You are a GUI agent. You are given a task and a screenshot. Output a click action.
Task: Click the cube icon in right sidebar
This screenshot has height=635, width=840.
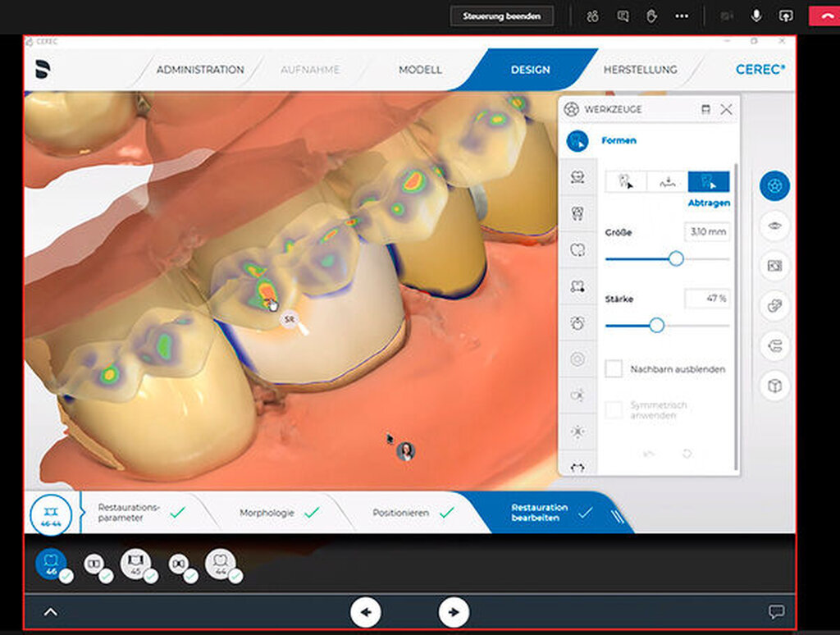pos(774,385)
